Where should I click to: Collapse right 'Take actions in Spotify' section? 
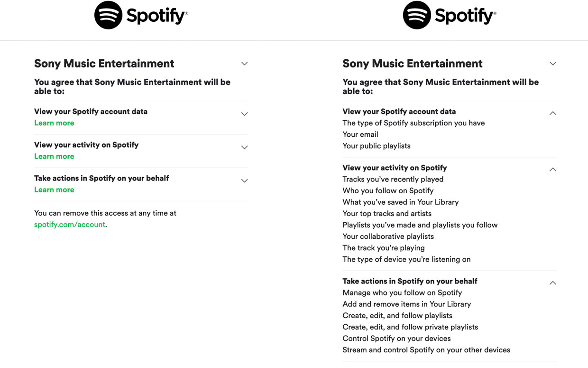[552, 283]
